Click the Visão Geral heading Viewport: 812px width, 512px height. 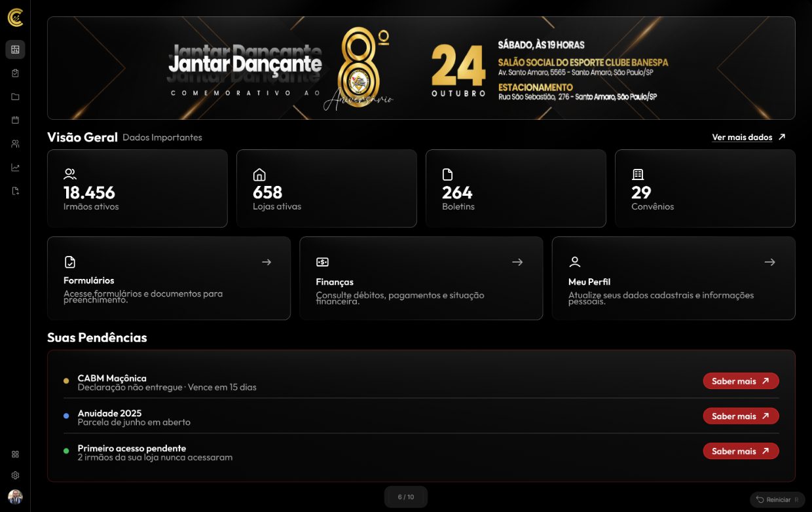coord(83,137)
